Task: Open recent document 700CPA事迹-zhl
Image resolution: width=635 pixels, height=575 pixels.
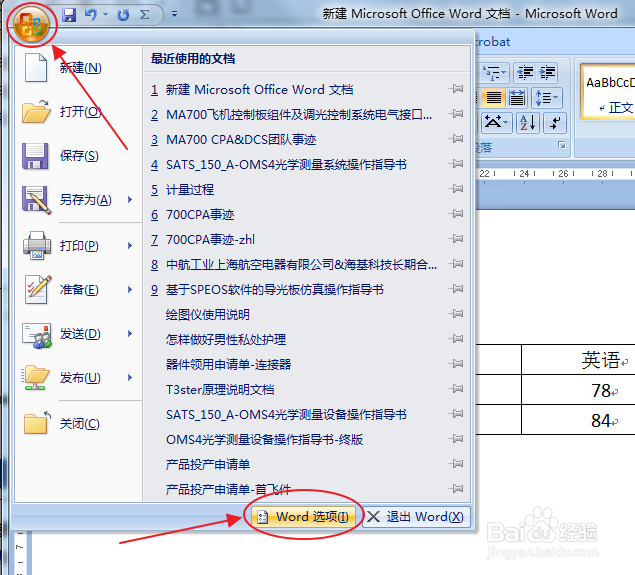Action: click(307, 240)
